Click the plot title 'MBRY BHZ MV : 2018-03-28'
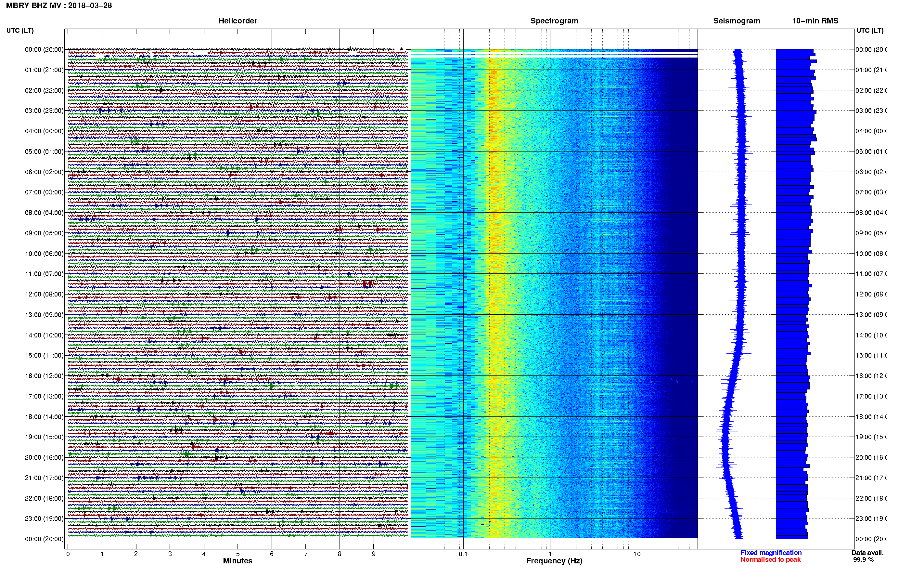The image size is (924, 578). tap(59, 6)
